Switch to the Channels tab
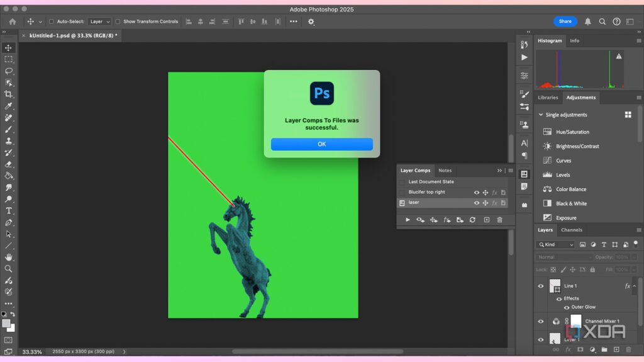This screenshot has width=644, height=362. [x=571, y=230]
